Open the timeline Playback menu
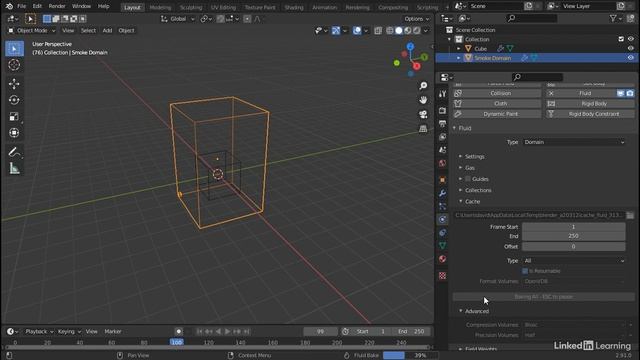The width and height of the screenshot is (640, 360). tap(39, 331)
